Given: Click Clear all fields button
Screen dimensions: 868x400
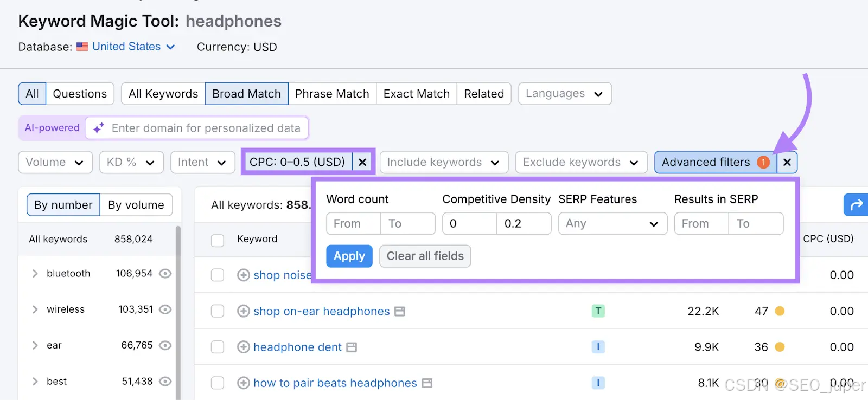Looking at the screenshot, I should point(425,256).
